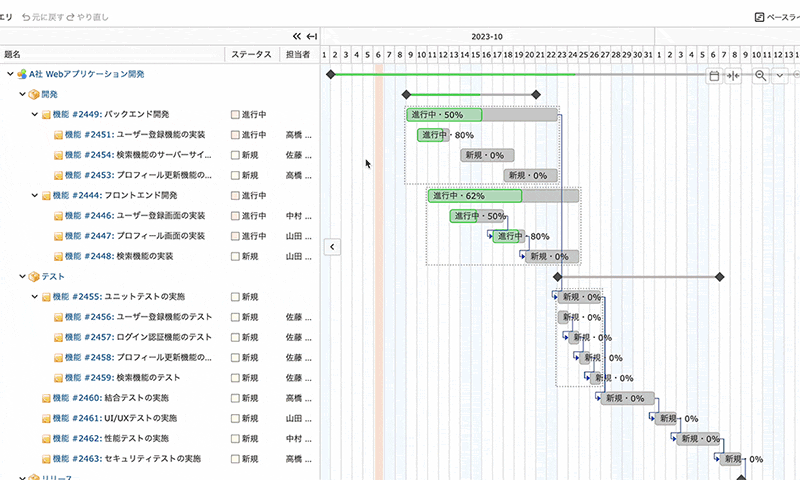800x480 pixels.
Task: Open the calendar icon in Gantt toolbar
Action: tap(714, 76)
